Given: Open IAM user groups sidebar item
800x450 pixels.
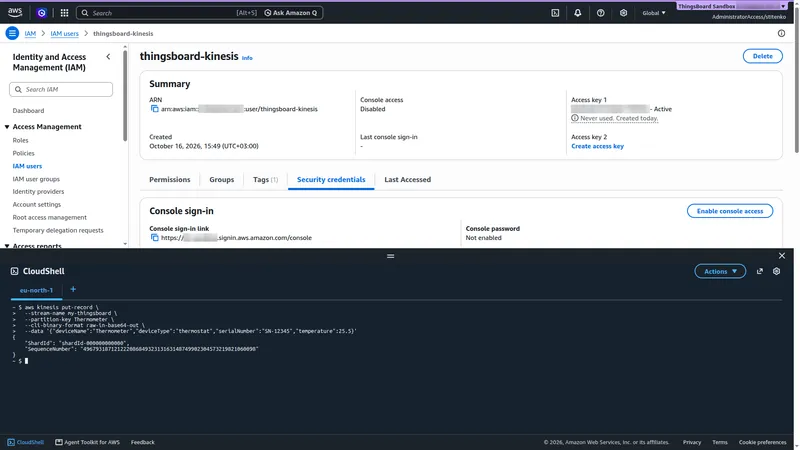Looking at the screenshot, I should [x=36, y=179].
